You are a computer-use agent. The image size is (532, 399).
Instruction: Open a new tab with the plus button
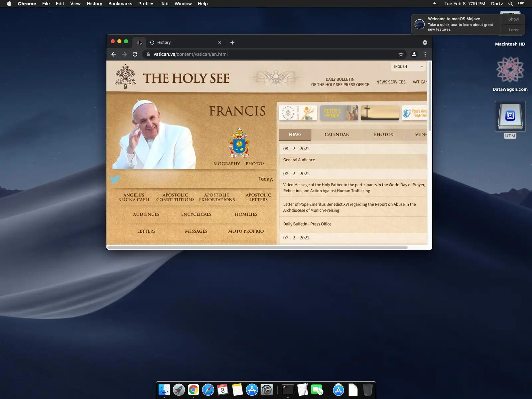232,43
